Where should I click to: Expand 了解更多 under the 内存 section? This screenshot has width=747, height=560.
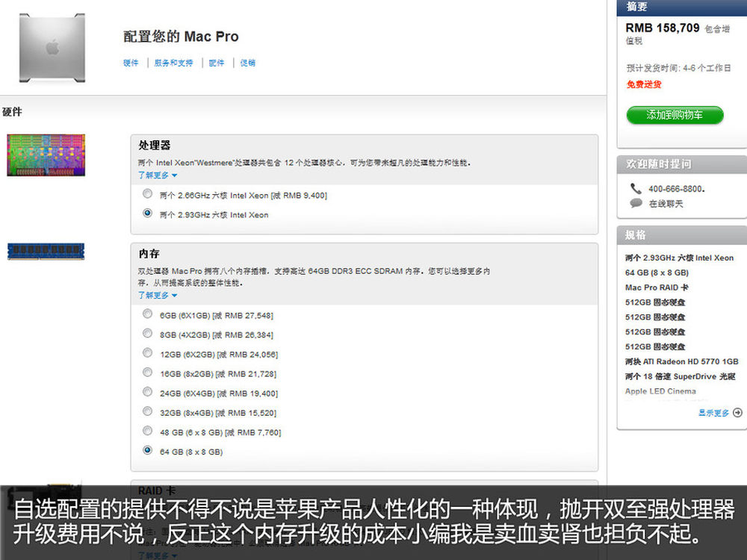point(158,295)
